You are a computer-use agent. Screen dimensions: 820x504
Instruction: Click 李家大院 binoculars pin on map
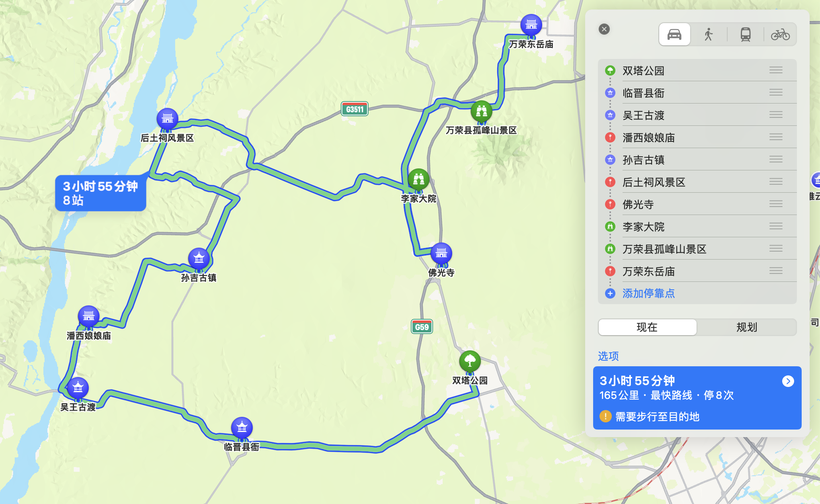[418, 180]
